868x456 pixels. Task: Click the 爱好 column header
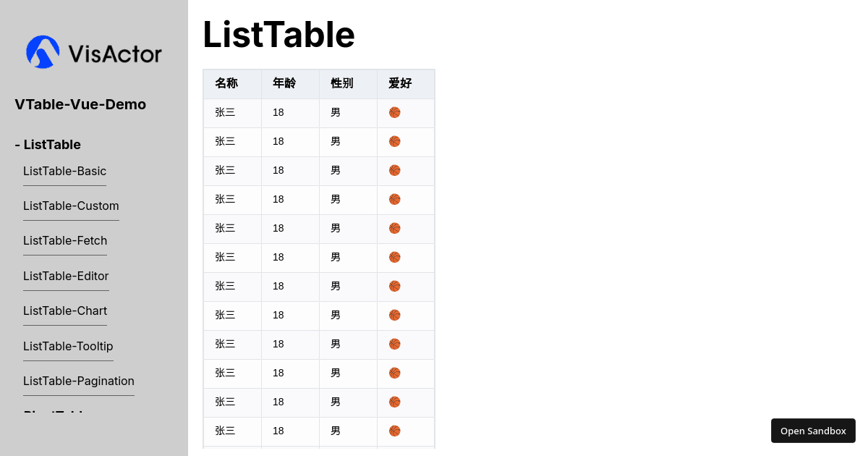(x=399, y=83)
